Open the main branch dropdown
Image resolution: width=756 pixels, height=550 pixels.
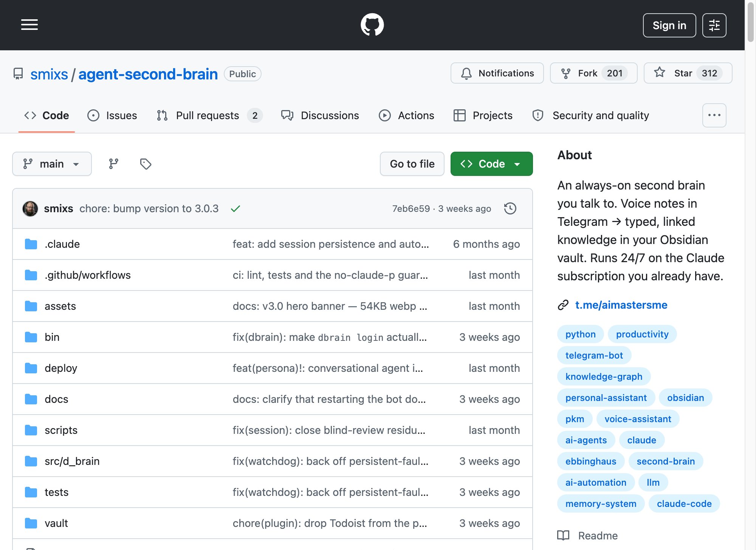52,164
